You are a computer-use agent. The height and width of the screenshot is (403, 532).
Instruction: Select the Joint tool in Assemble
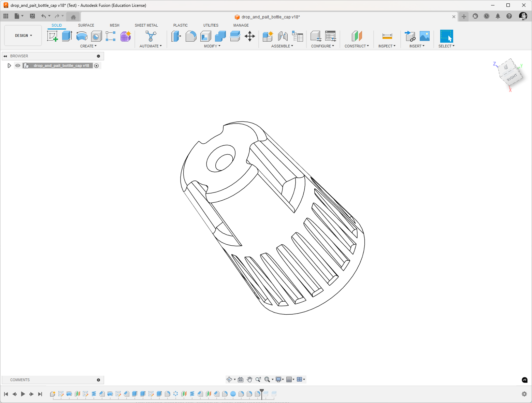click(283, 36)
